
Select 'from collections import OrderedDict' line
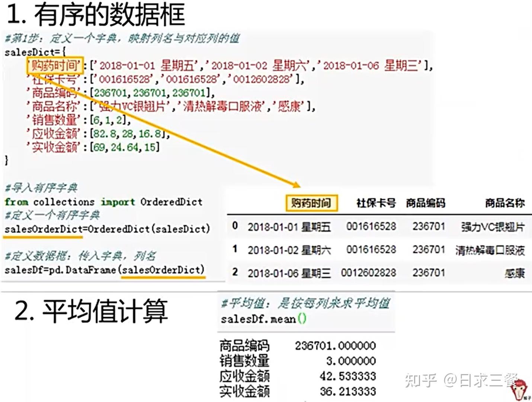tap(103, 202)
